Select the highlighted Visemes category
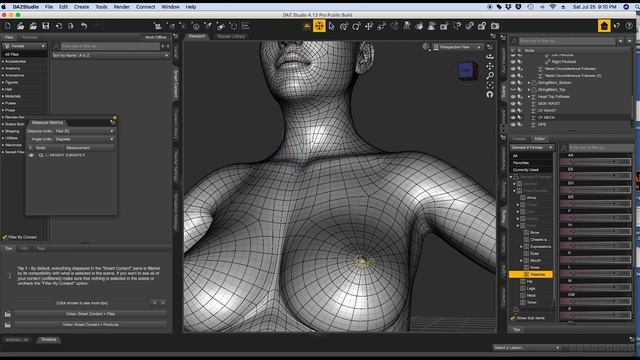 (x=531, y=275)
